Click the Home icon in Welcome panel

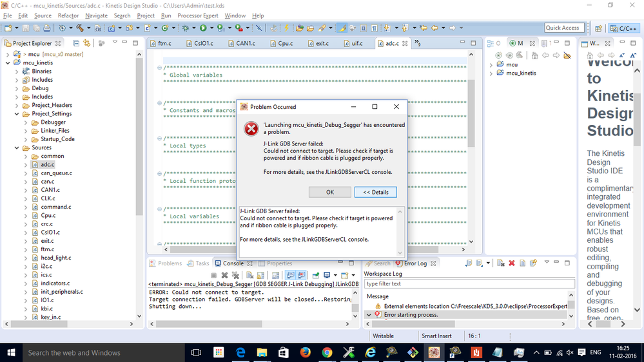click(590, 55)
